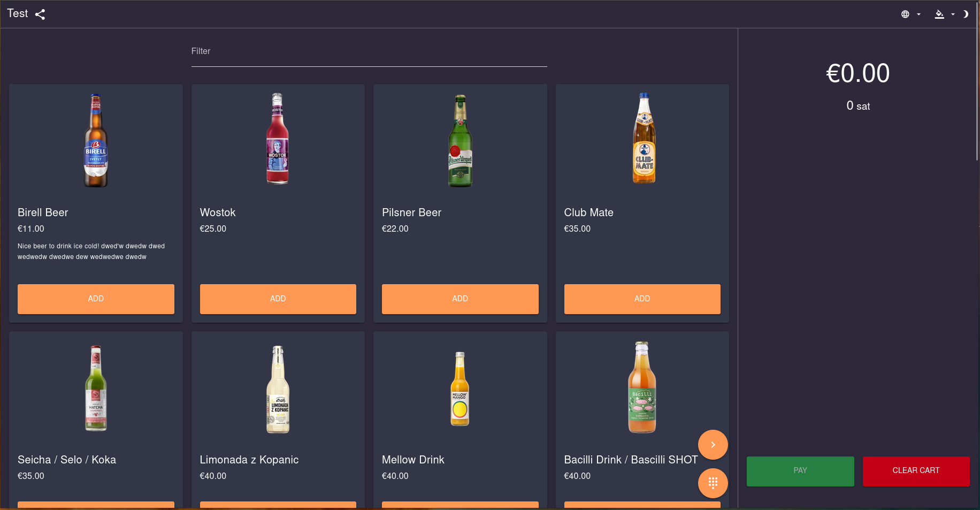This screenshot has height=510, width=980.
Task: Click the Limonada z Kopanic title
Action: pyautogui.click(x=249, y=460)
